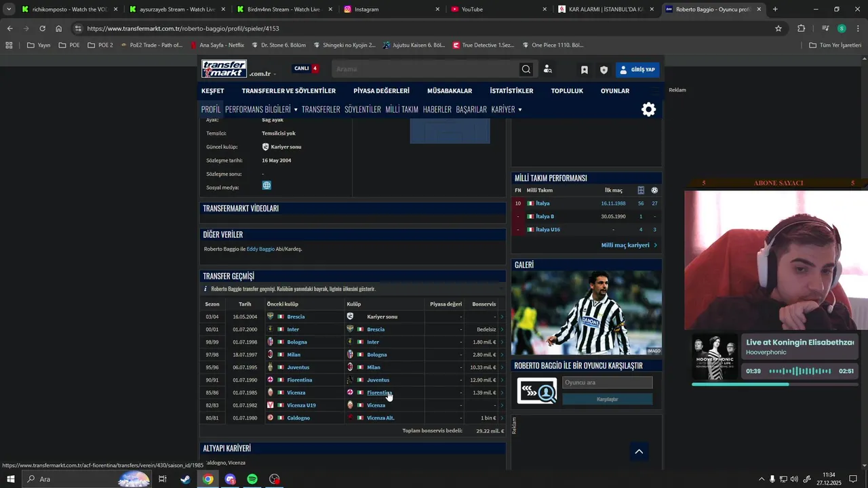Open the bookmark watchlist icon in header
This screenshot has width=868, height=488.
[585, 70]
